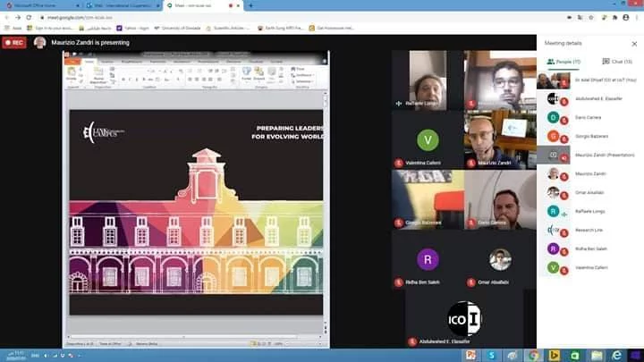The width and height of the screenshot is (644, 362).
Task: Open the People tab
Action: [563, 62]
